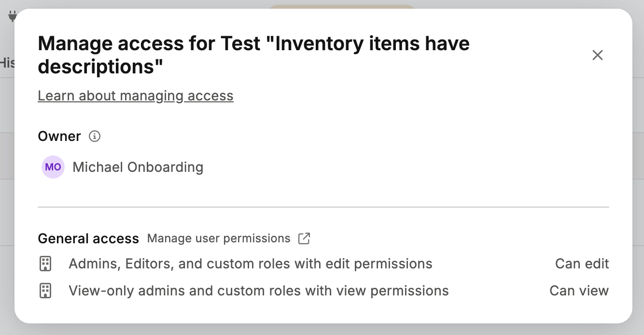Click the horizontal divider below the owner
The image size is (644, 335).
point(323,207)
